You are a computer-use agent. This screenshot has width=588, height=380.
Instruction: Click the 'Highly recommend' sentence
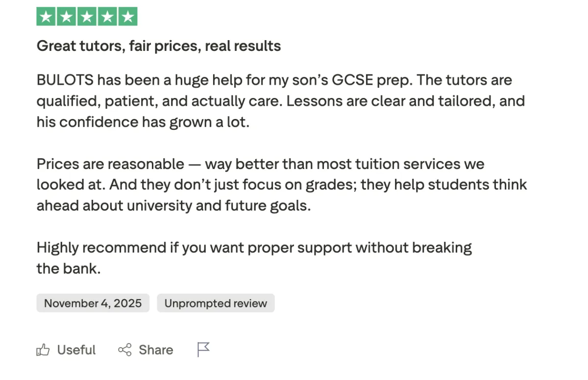click(x=254, y=247)
